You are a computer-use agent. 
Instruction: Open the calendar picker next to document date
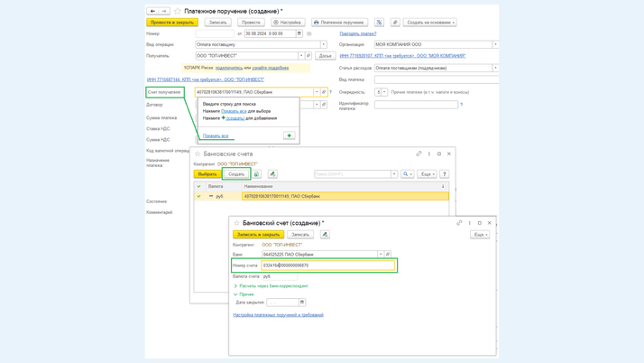299,33
